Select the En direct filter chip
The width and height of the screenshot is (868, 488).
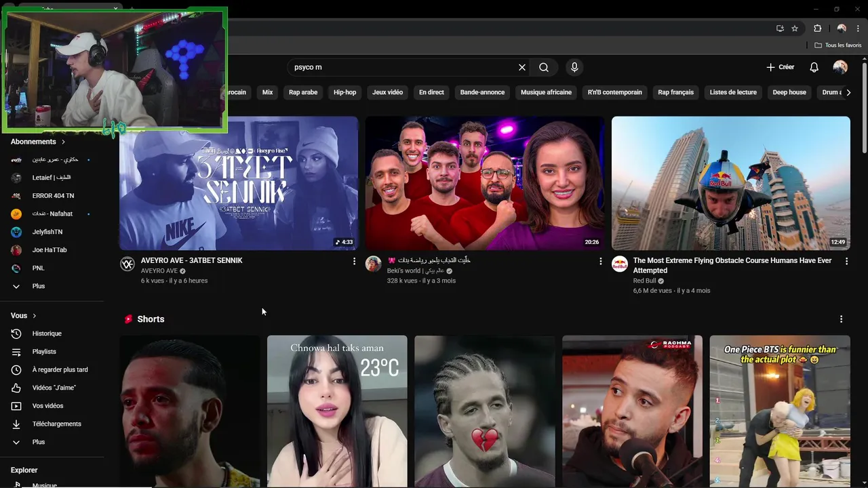431,92
